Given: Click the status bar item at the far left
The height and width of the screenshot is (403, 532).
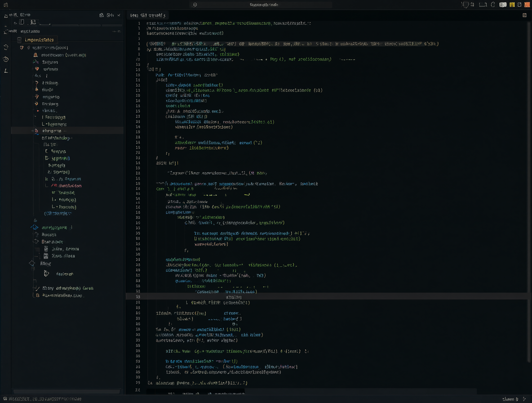Looking at the screenshot, I should click(x=42, y=399).
